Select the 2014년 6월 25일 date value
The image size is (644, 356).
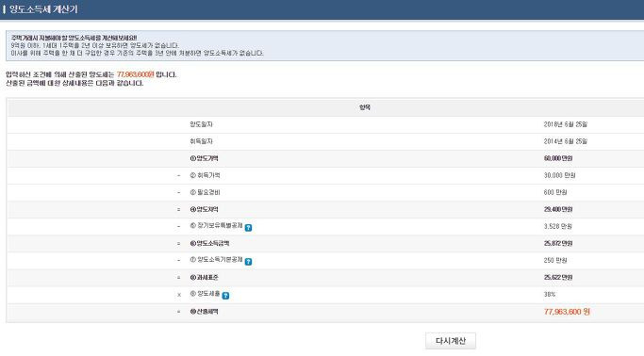566,141
